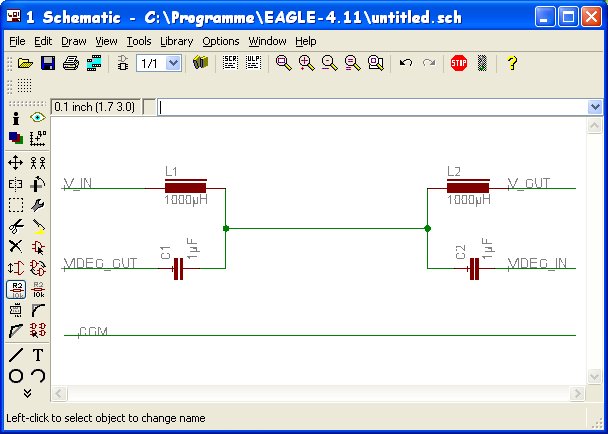608x434 pixels.
Task: Redraw the window with the equals magnifier
Action: click(352, 63)
